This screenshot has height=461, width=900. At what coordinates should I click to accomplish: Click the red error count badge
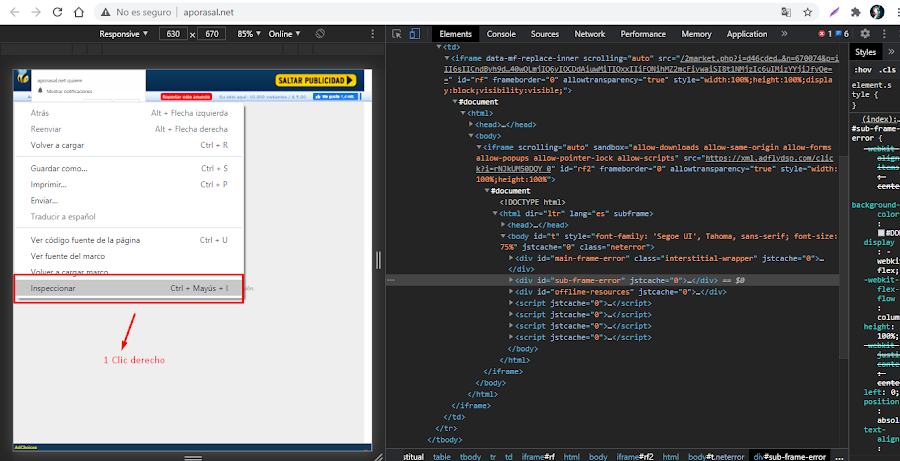(x=825, y=34)
